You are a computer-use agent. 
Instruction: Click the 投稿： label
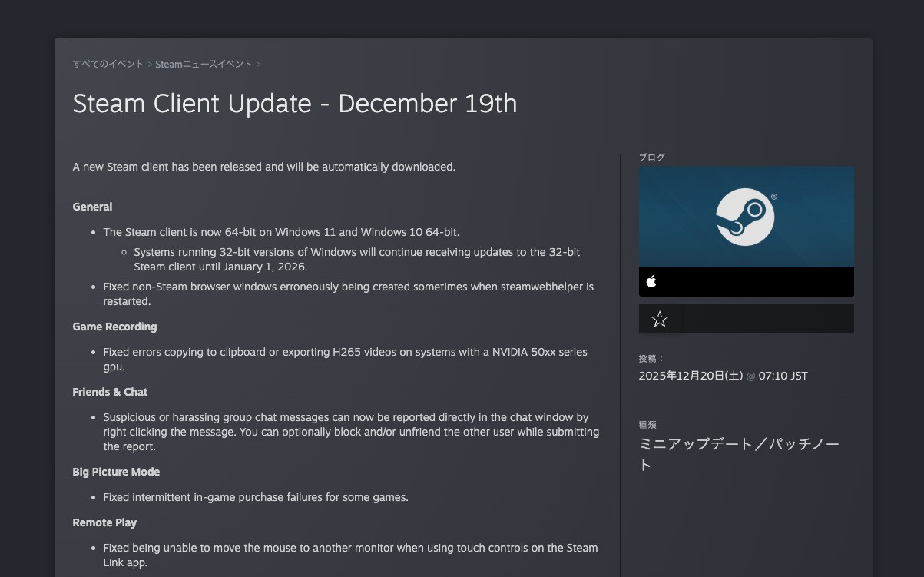[x=651, y=359]
